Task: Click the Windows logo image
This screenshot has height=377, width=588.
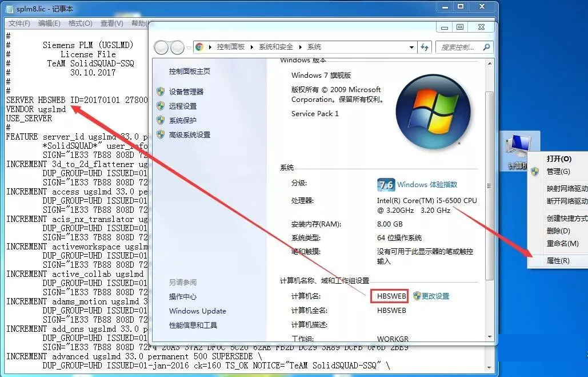Action: pos(433,112)
